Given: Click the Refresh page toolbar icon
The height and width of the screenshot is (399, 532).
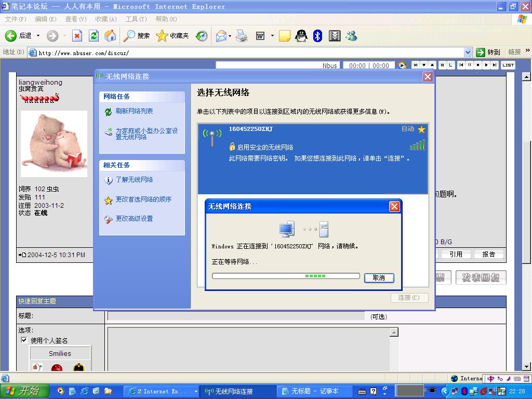Looking at the screenshot, I should click(x=94, y=35).
